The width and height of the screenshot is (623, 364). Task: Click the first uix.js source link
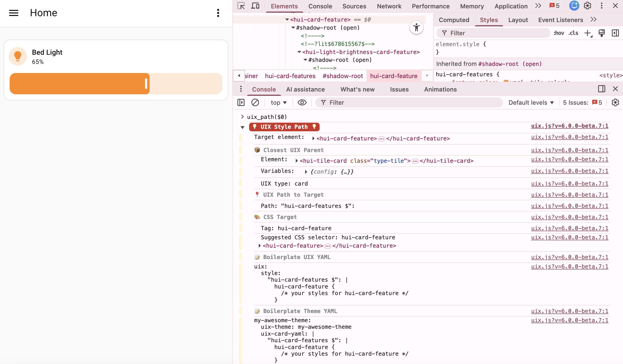coord(569,126)
